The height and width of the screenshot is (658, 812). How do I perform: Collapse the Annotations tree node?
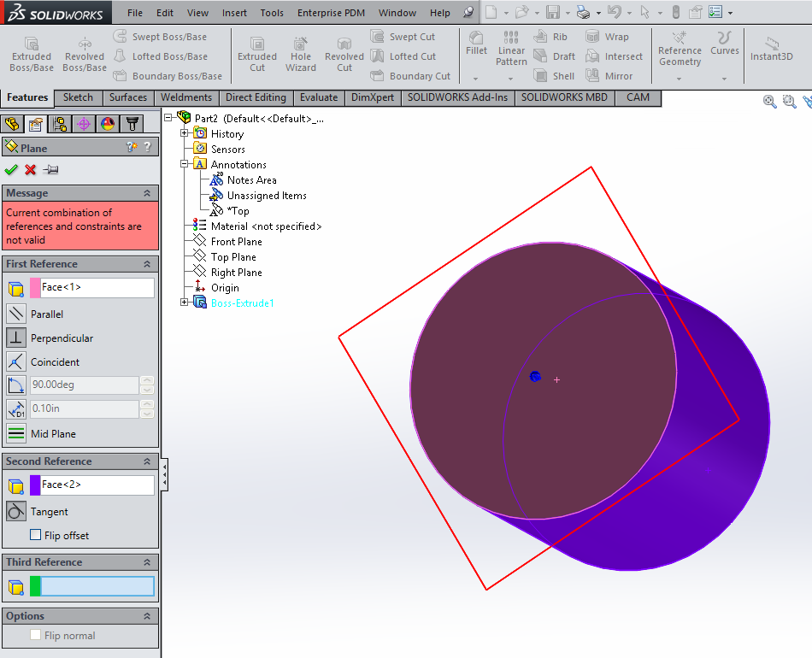[x=185, y=164]
